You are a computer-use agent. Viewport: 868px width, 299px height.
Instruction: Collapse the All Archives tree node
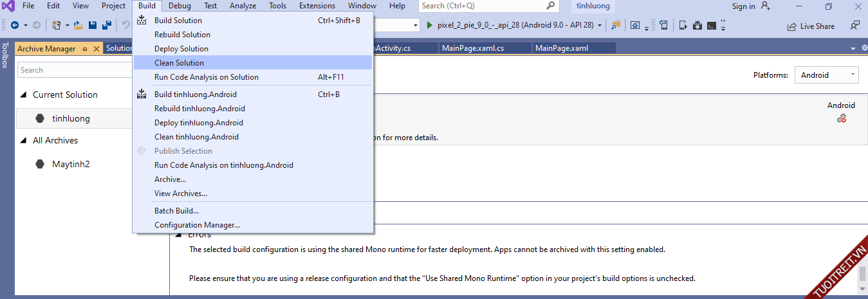click(24, 141)
